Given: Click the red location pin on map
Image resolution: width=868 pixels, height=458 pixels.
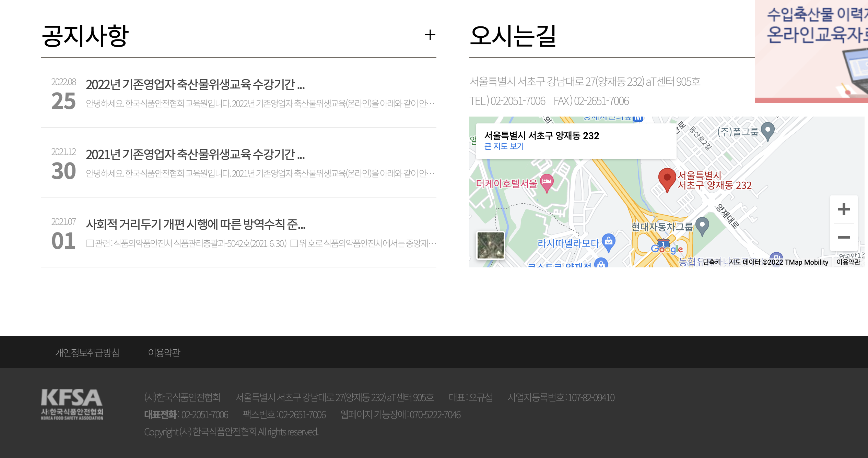Looking at the screenshot, I should point(667,178).
